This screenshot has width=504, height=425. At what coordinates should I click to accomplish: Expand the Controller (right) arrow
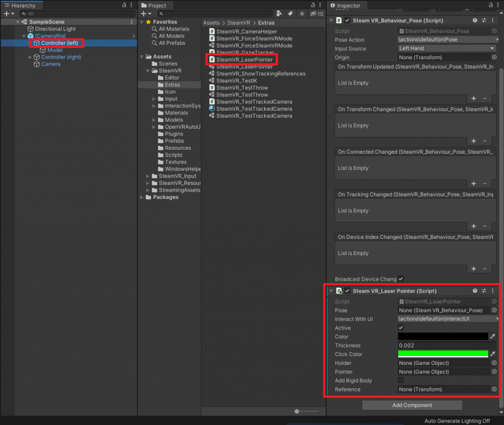[x=30, y=57]
